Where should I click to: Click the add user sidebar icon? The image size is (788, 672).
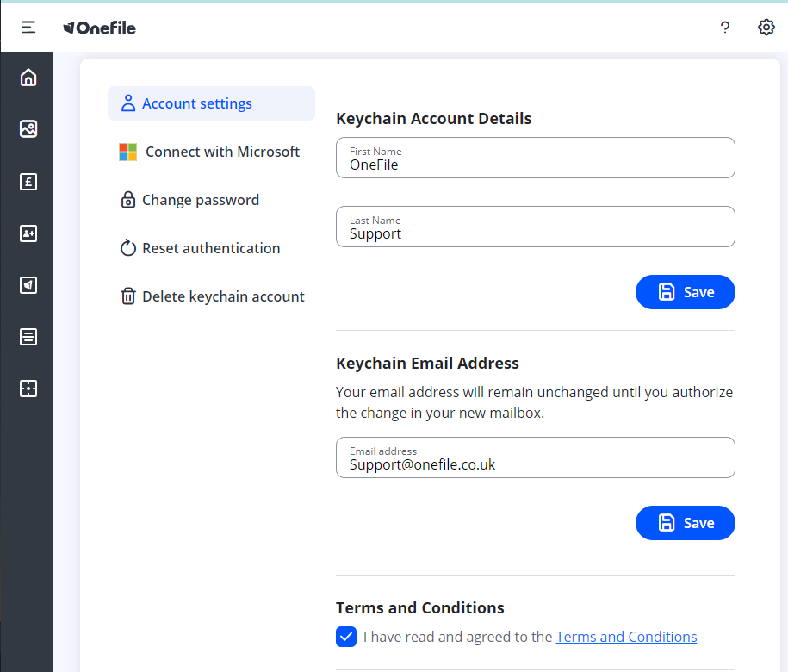(28, 233)
